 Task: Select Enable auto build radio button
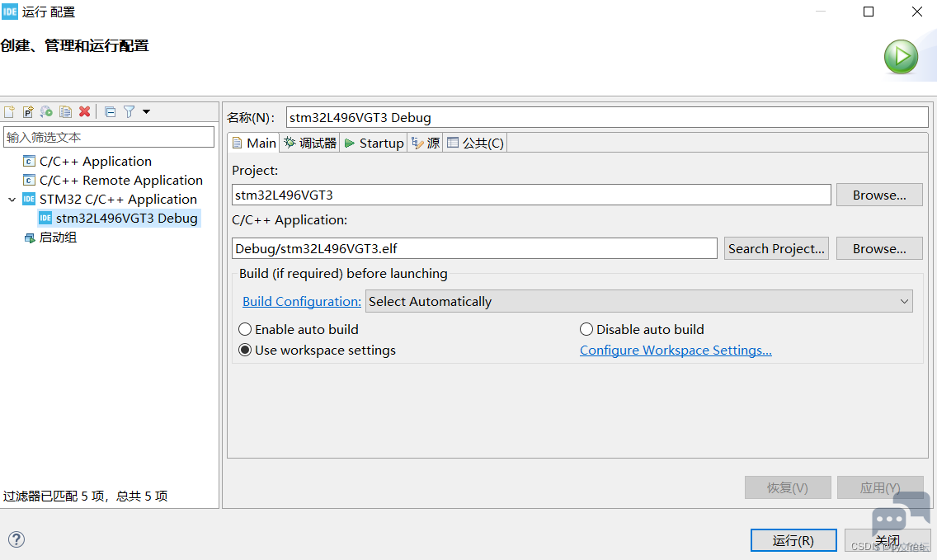245,329
